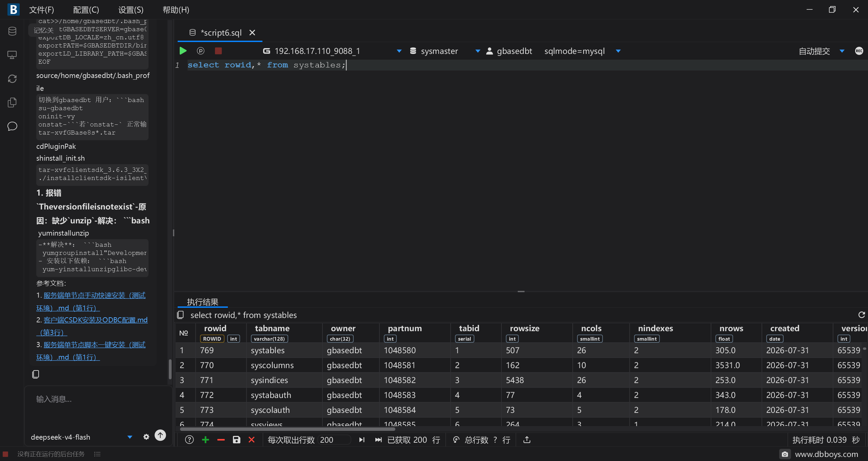Click the gbasedbt user label in toolbar
Viewport: 868px width, 461px height.
pyautogui.click(x=514, y=51)
